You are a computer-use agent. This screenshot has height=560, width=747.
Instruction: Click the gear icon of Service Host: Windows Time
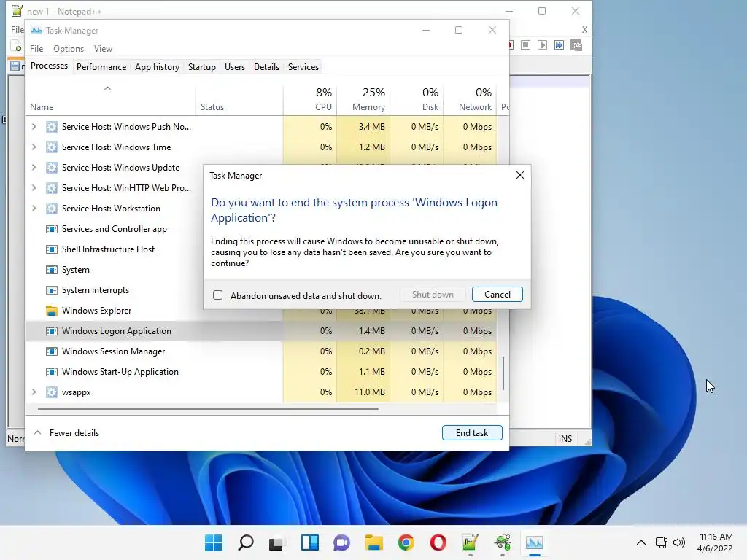coord(52,147)
